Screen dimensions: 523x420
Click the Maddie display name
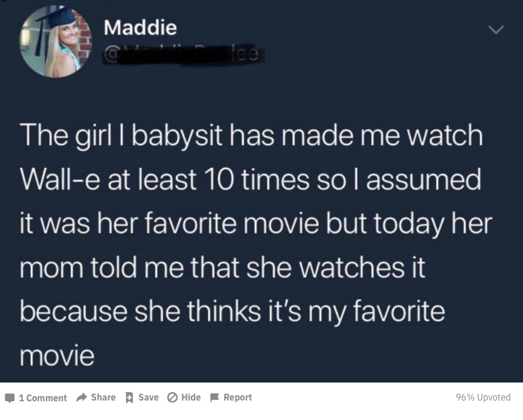pyautogui.click(x=140, y=27)
